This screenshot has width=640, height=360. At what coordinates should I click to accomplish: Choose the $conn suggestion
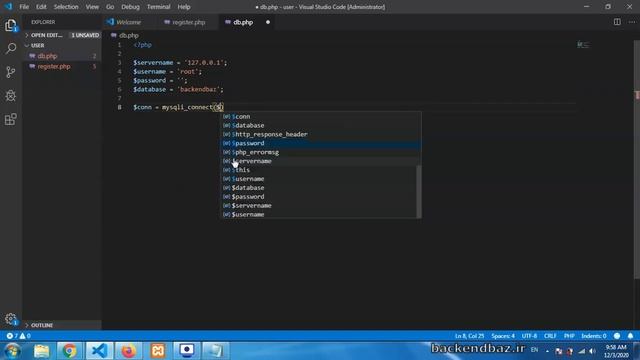[320, 116]
